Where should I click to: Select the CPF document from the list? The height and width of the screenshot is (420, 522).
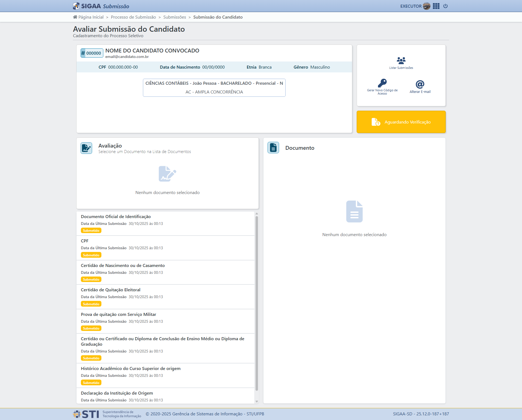(166, 248)
